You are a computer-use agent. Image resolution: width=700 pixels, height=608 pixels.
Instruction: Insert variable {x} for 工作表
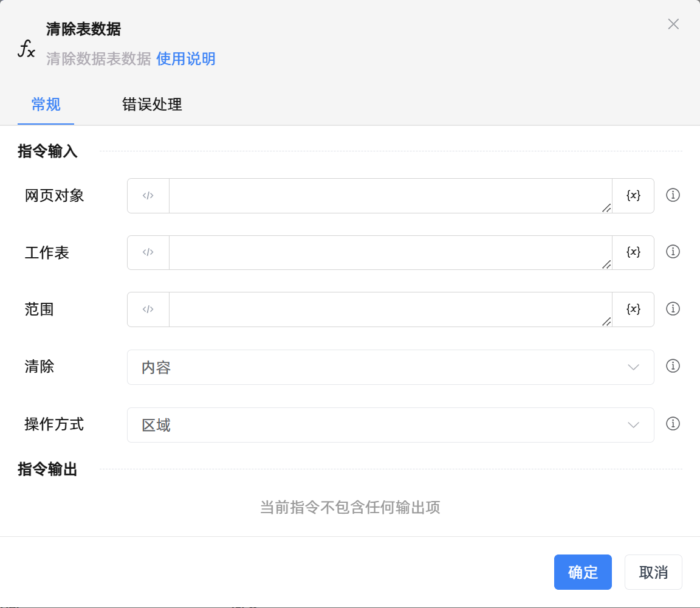[633, 252]
